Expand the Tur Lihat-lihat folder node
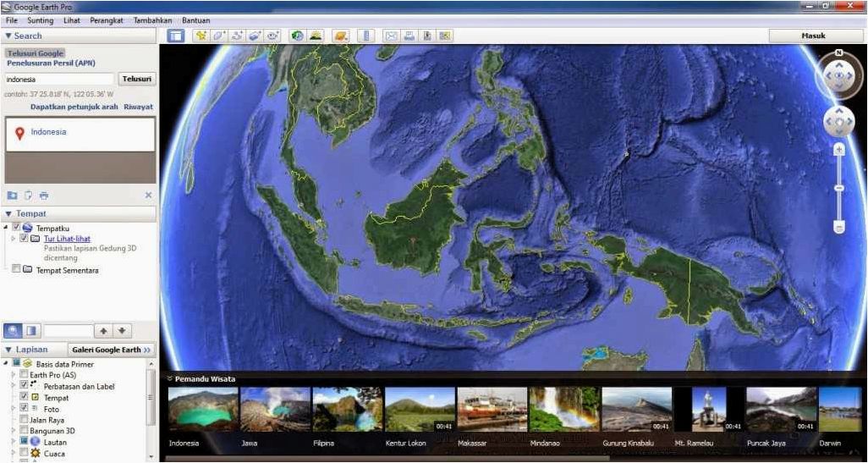868x463 pixels. pyautogui.click(x=14, y=238)
